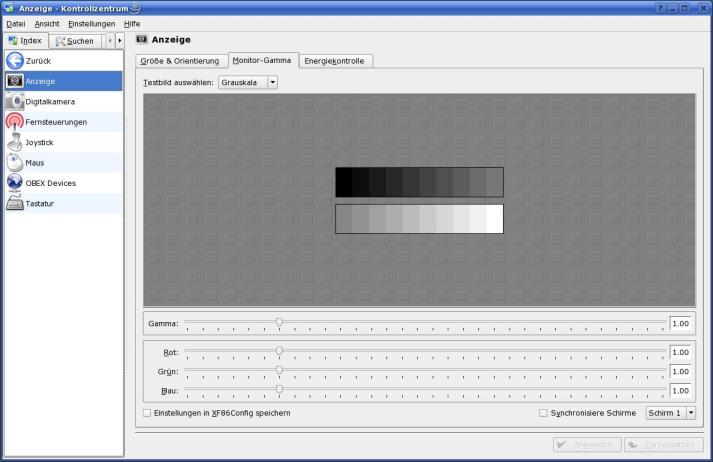Open the Digitalkamera module icon
The height and width of the screenshot is (462, 713).
tap(15, 102)
